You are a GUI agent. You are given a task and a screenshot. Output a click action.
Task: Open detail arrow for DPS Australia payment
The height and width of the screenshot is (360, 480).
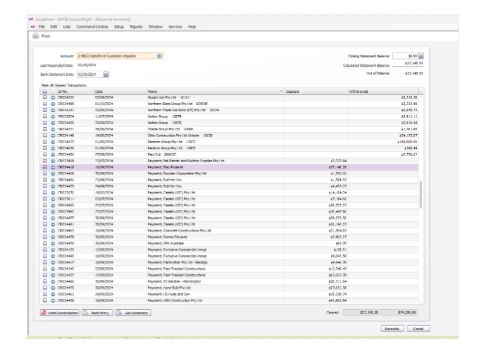coord(53,243)
